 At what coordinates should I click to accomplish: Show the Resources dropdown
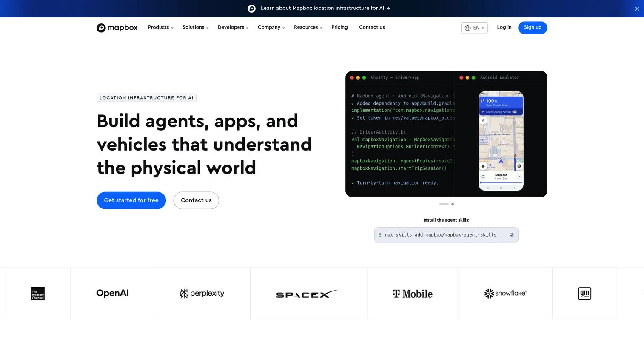pyautogui.click(x=308, y=27)
